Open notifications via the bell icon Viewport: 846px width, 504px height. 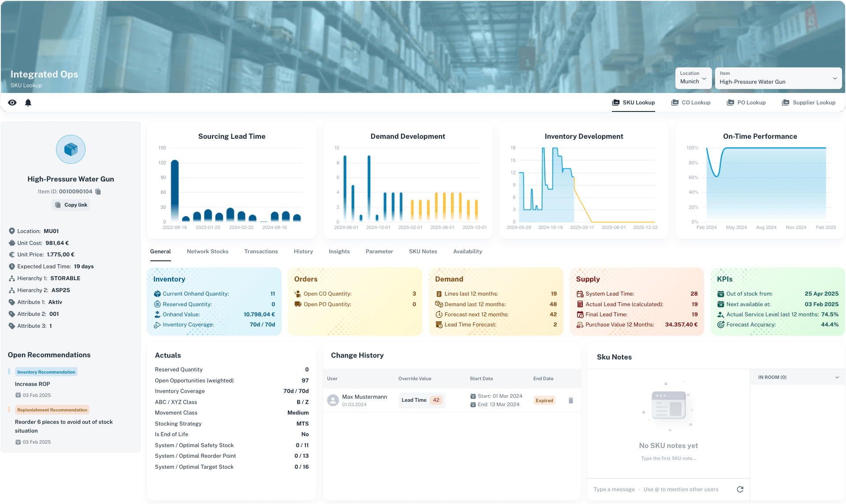click(28, 102)
